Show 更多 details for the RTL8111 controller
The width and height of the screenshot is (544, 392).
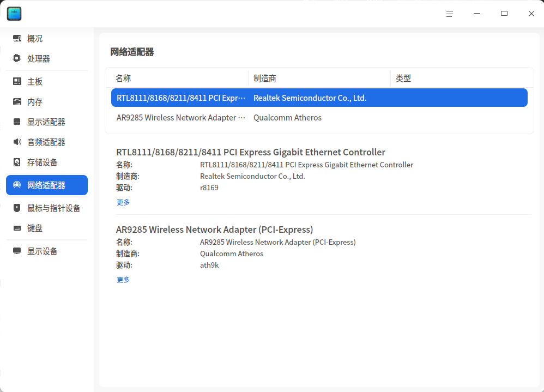123,202
